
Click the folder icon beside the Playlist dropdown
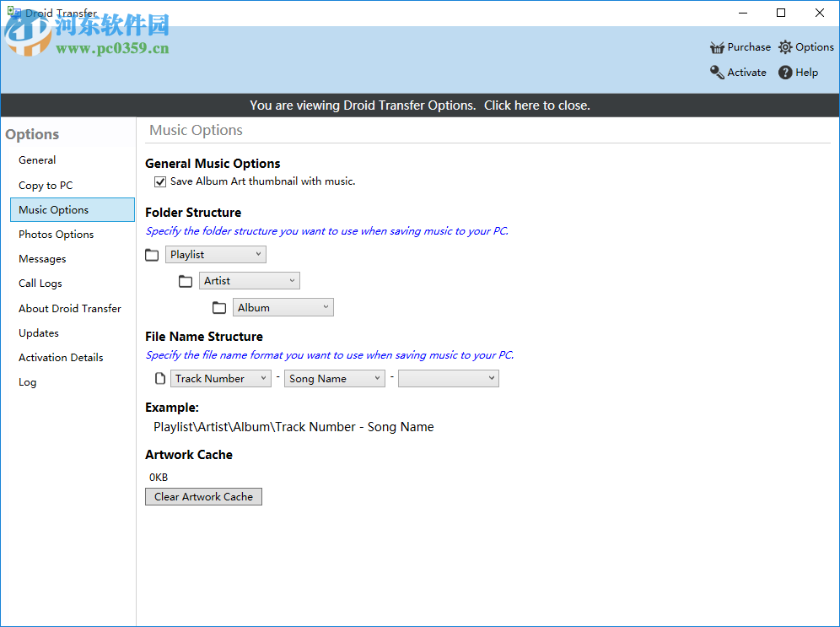coord(152,254)
